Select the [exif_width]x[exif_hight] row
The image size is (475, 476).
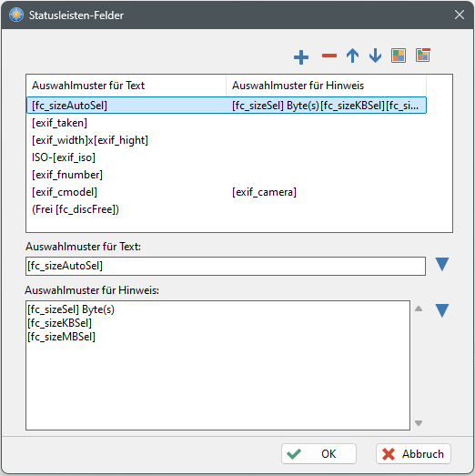(x=227, y=140)
